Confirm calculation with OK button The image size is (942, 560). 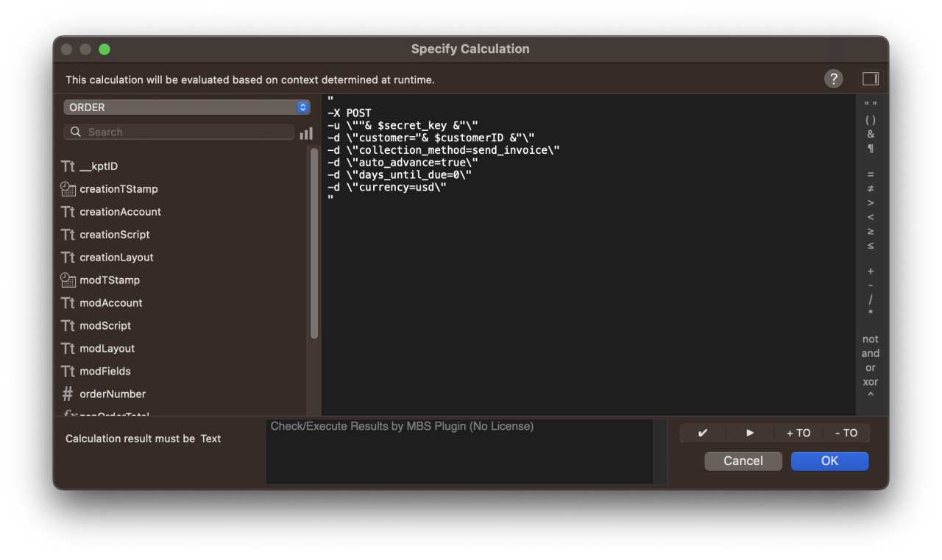coord(830,461)
